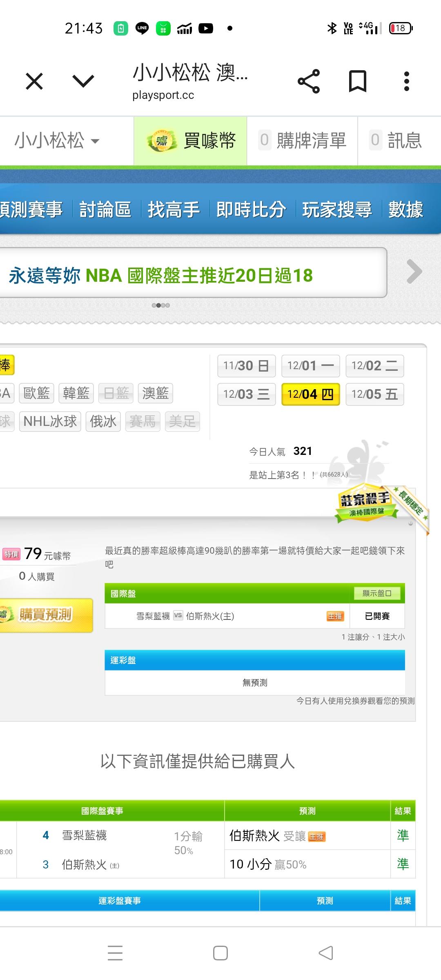Screen dimensions: 441x980
Task: Choose date 11/30 日
Action: [247, 366]
